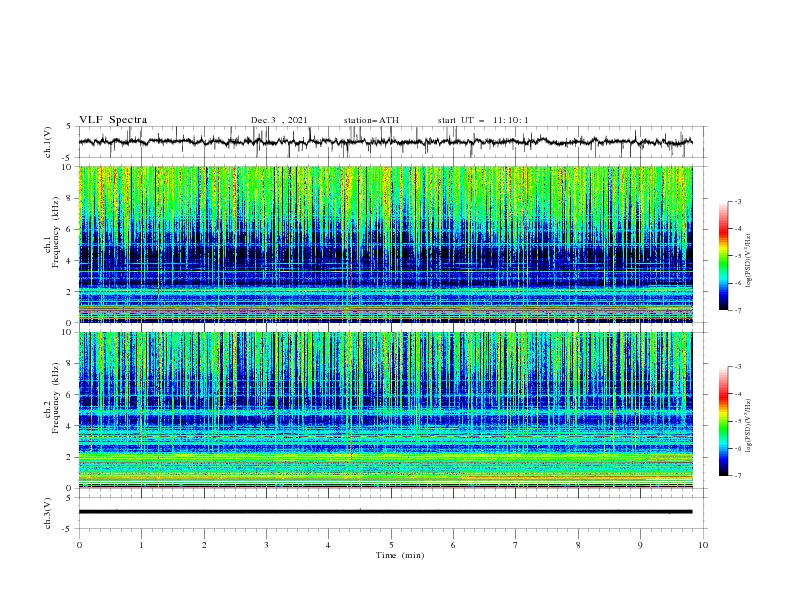Click the ch.1 "Frequency (kHz)" axis label
Image resolution: width=792 pixels, height=612 pixels.
point(56,232)
